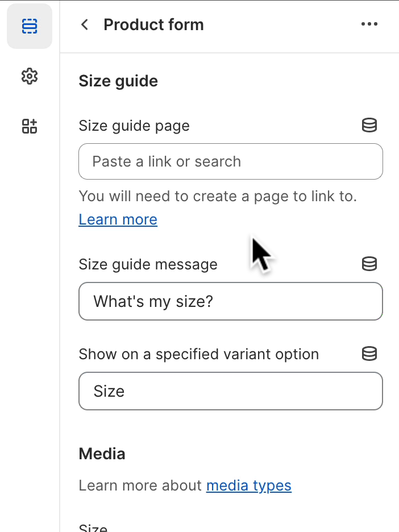Viewport: 399px width, 532px height.
Task: Connect dynamic source for Size guide page
Action: coord(369,126)
